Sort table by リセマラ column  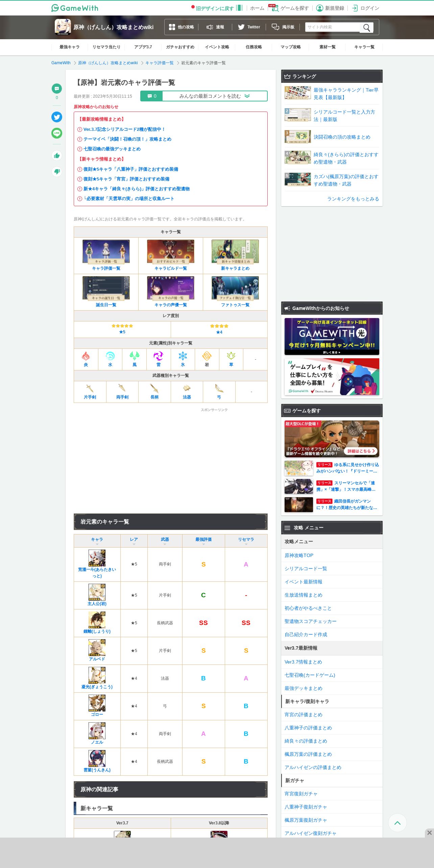246,540
